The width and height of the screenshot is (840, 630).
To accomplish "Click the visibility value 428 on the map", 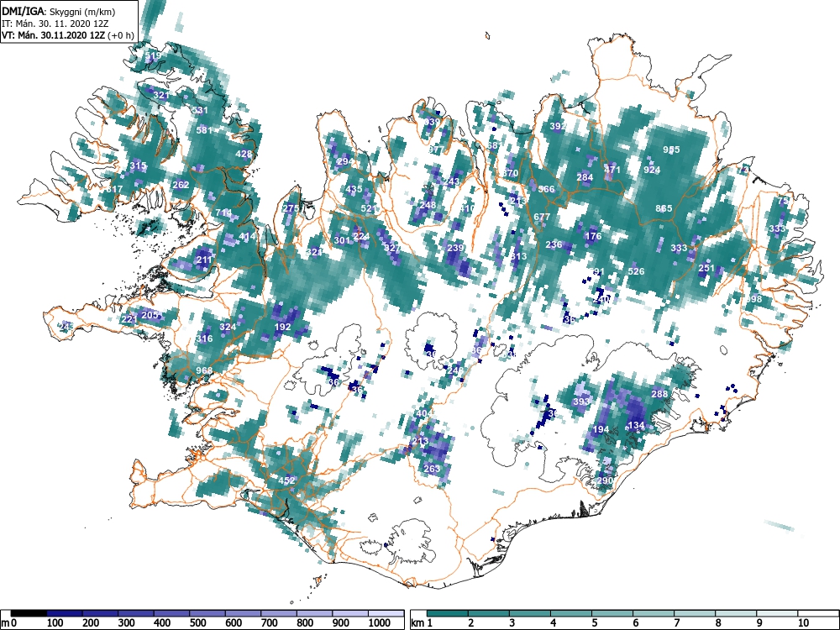I will coord(244,154).
